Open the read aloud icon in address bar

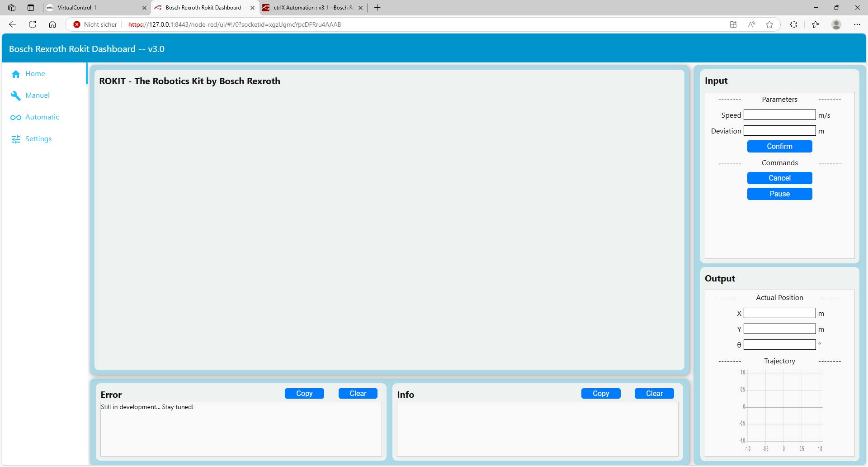pos(751,24)
